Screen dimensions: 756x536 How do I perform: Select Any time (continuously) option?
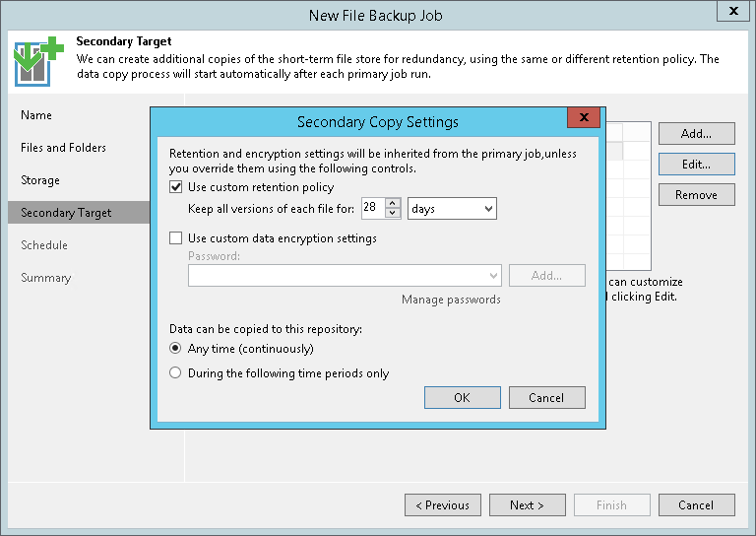click(176, 349)
